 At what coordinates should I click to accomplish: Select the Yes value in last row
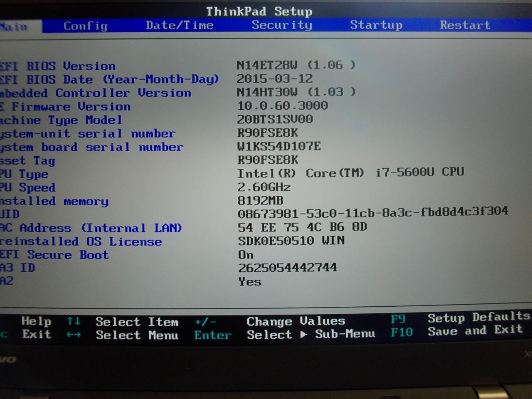click(250, 282)
